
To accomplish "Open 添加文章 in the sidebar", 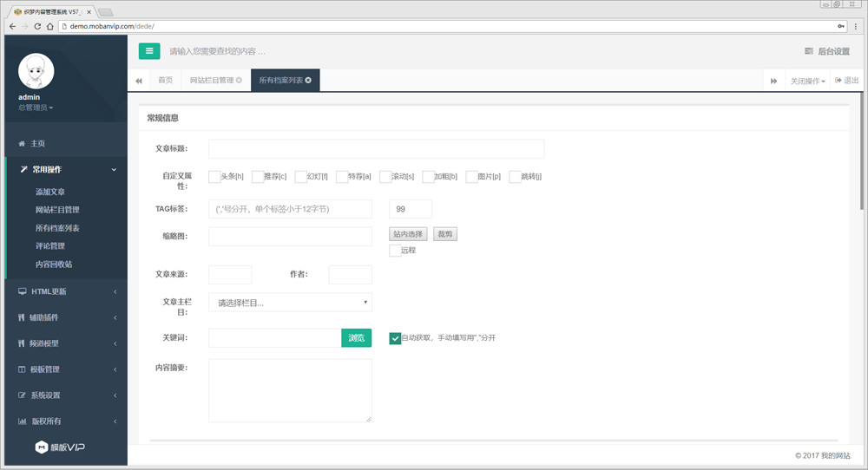I will 50,192.
